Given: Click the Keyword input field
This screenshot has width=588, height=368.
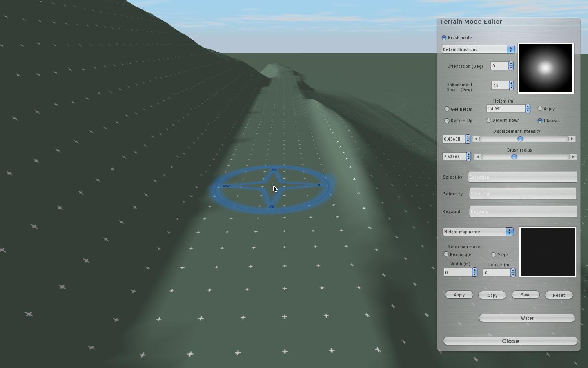Looking at the screenshot, I should [523, 212].
